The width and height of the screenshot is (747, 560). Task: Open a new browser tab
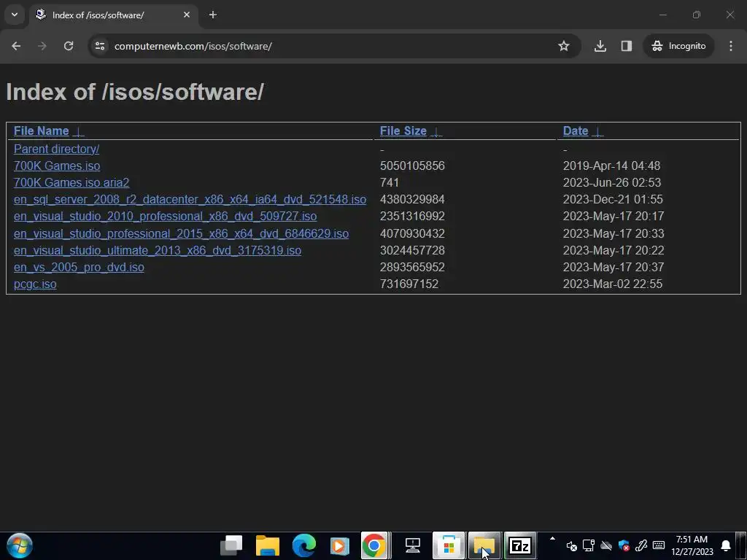click(213, 15)
